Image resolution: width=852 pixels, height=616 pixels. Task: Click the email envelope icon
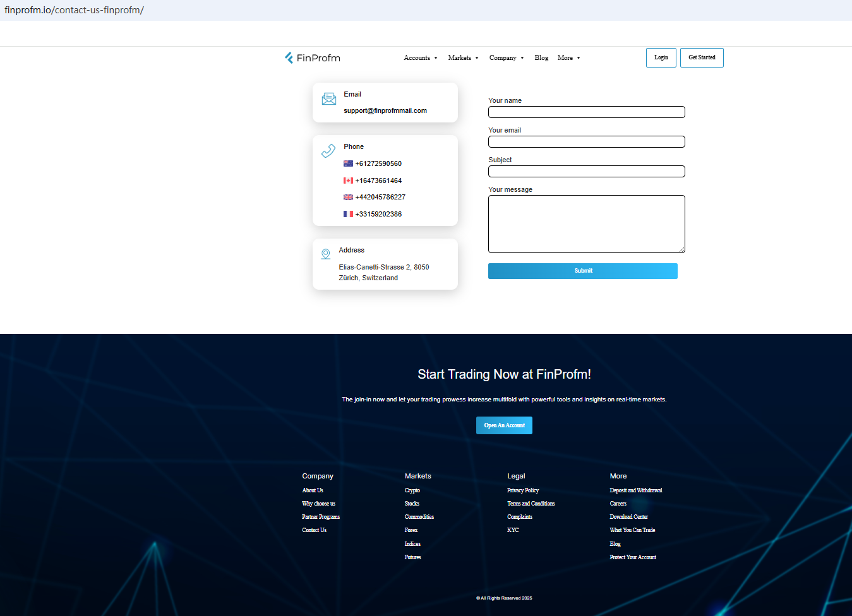coord(329,99)
